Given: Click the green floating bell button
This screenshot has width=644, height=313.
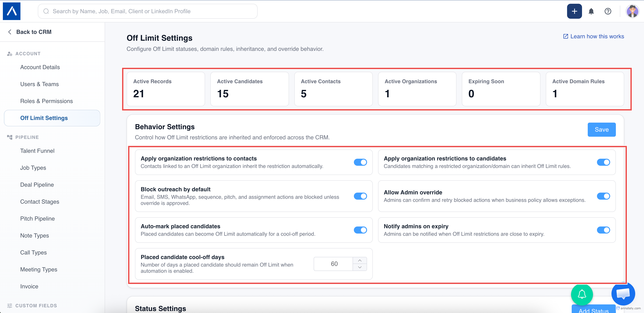Looking at the screenshot, I should 582,295.
